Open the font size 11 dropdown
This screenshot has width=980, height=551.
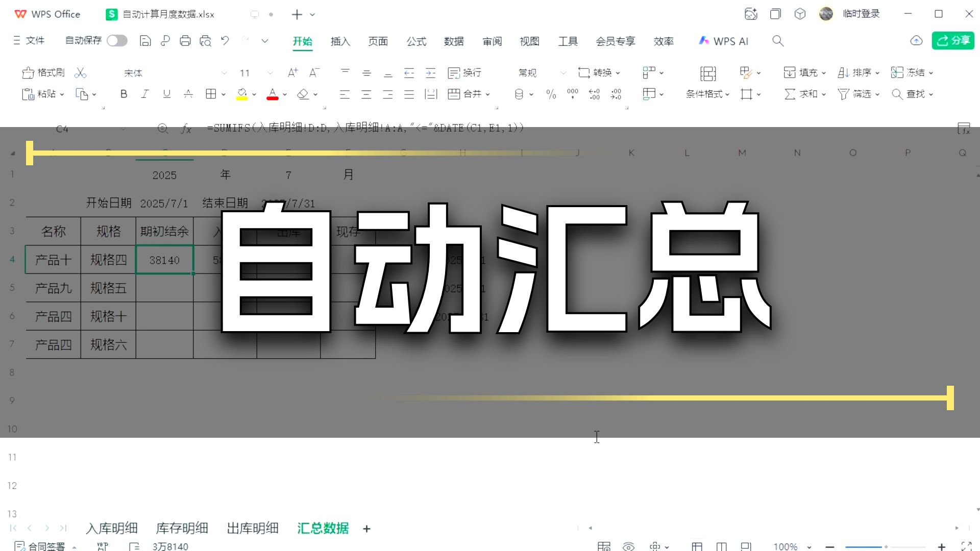point(270,73)
